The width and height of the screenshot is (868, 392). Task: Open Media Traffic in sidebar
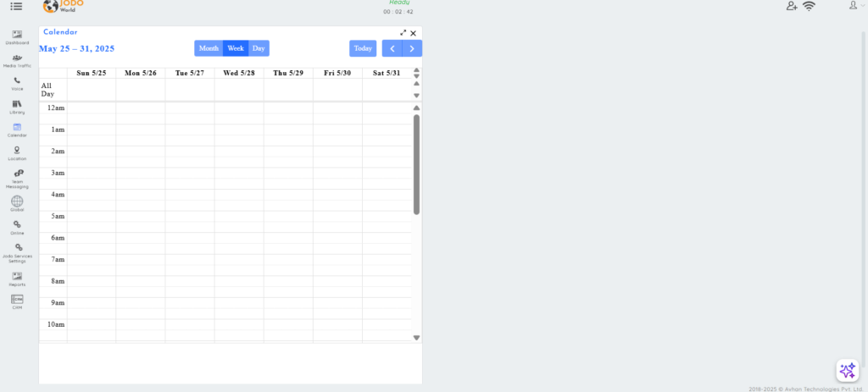[17, 58]
